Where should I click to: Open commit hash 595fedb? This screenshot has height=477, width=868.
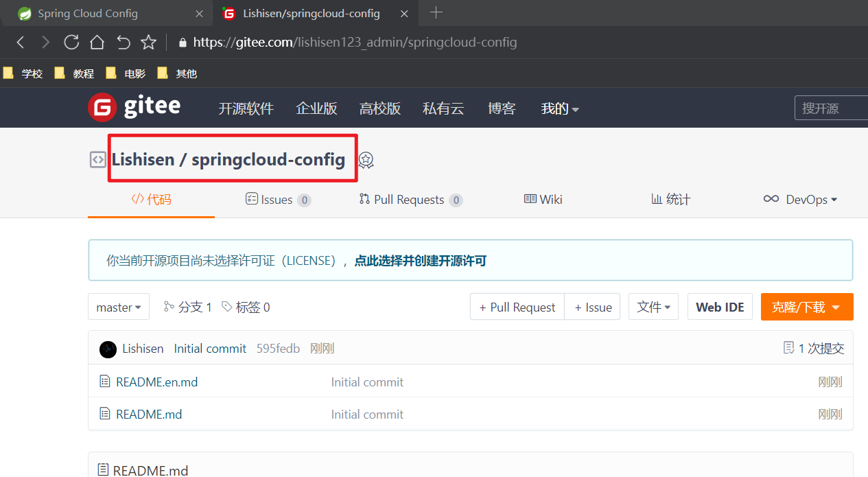click(x=278, y=349)
